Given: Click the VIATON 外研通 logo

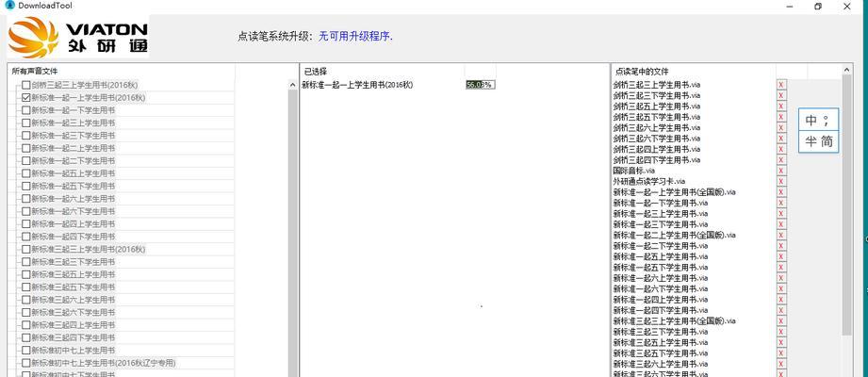Looking at the screenshot, I should coord(78,37).
